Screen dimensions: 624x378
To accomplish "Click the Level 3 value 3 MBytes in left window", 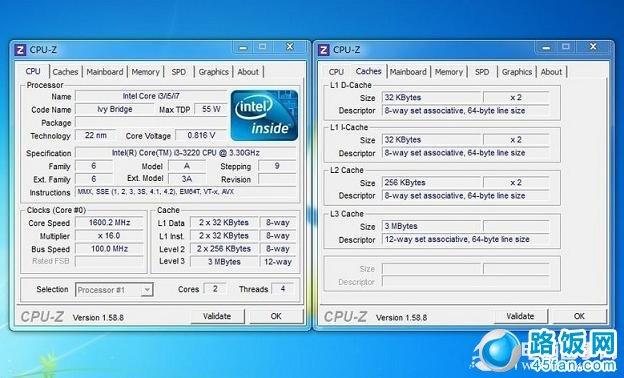I will pos(224,262).
